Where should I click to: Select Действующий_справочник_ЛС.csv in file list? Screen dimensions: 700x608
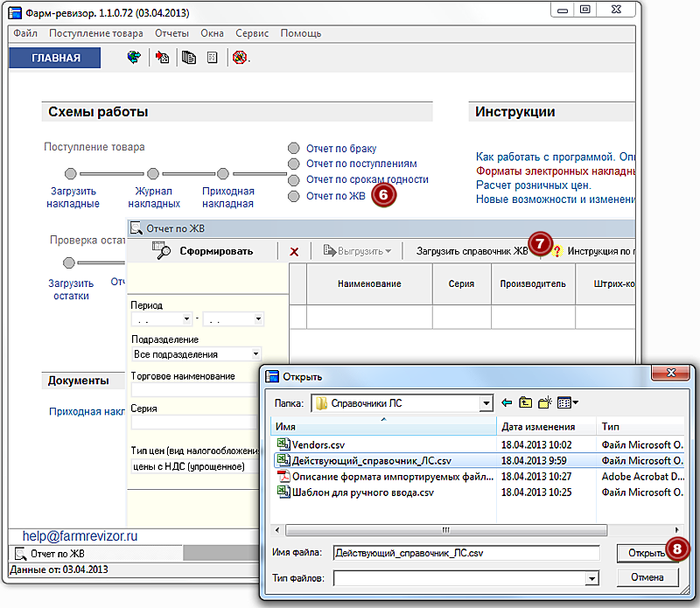point(371,461)
